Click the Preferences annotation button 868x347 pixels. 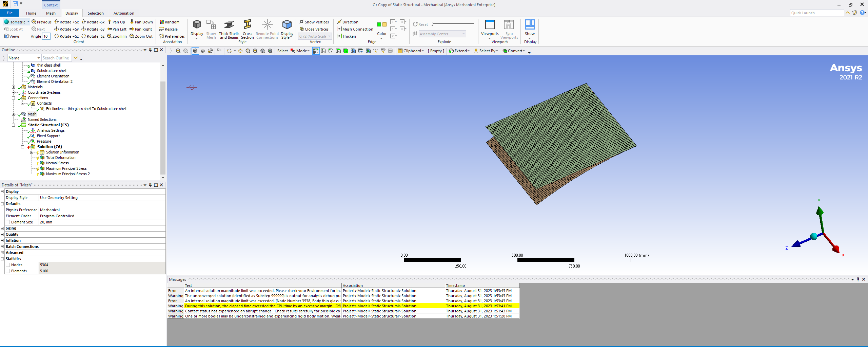coord(172,36)
